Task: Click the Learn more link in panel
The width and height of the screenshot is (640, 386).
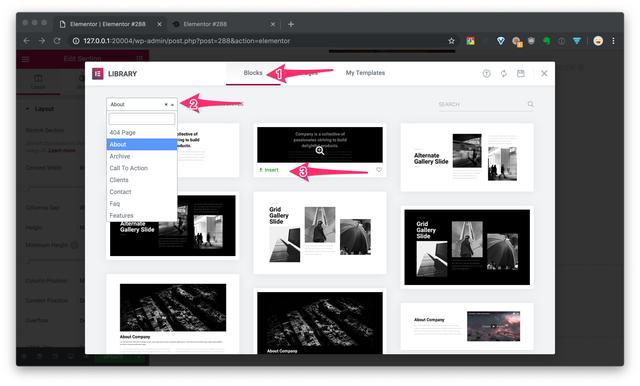Action: click(62, 150)
